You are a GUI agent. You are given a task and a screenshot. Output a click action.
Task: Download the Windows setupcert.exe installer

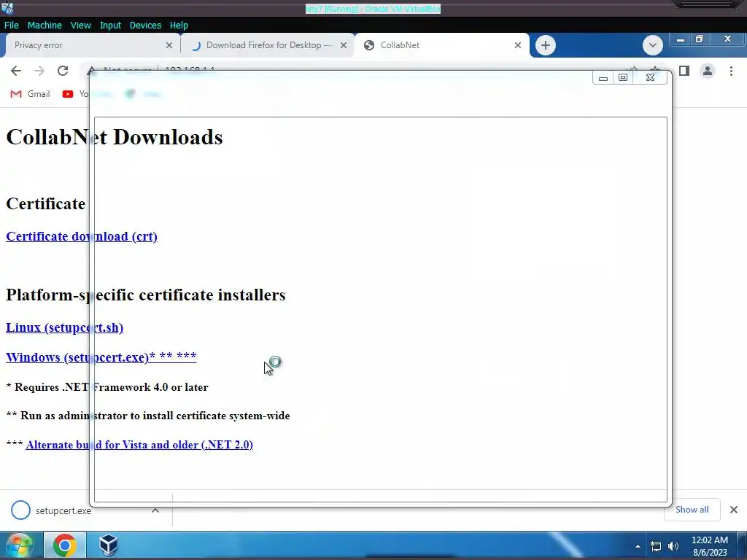101,357
